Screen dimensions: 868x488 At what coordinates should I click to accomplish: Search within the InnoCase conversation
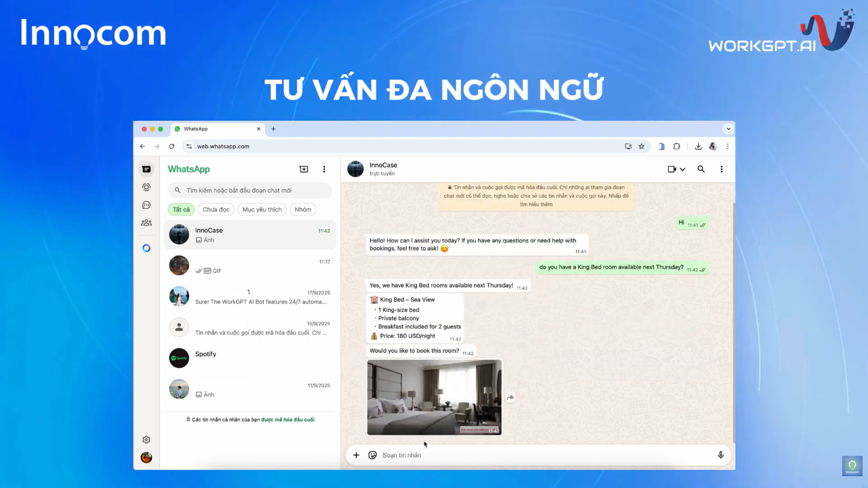tap(701, 169)
